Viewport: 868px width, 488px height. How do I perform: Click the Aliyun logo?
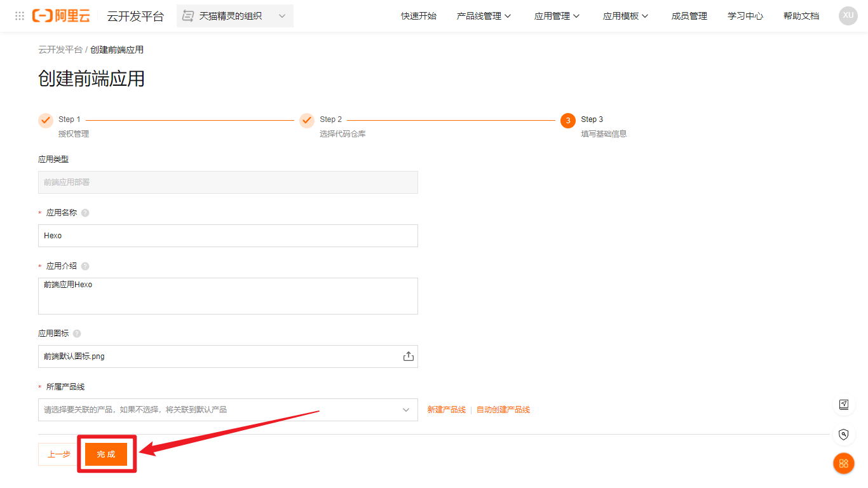[x=61, y=16]
